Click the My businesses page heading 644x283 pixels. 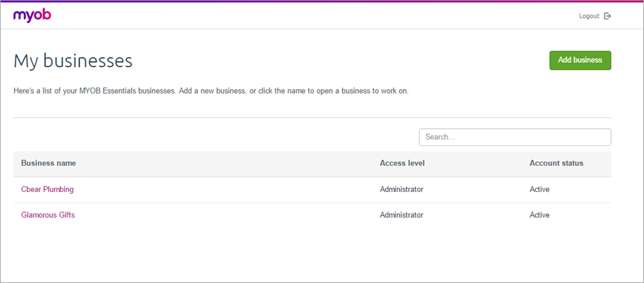click(73, 61)
